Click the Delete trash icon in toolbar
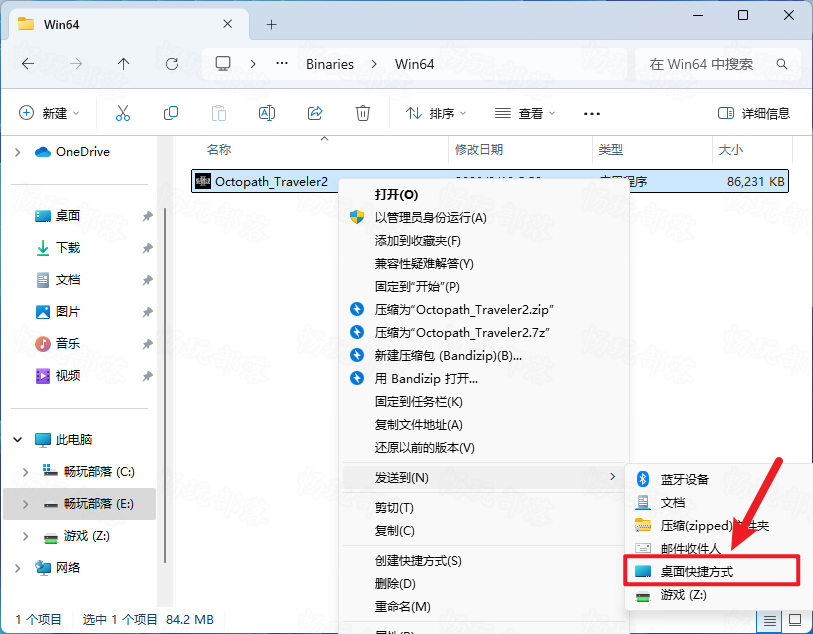This screenshot has height=634, width=813. pos(362,113)
